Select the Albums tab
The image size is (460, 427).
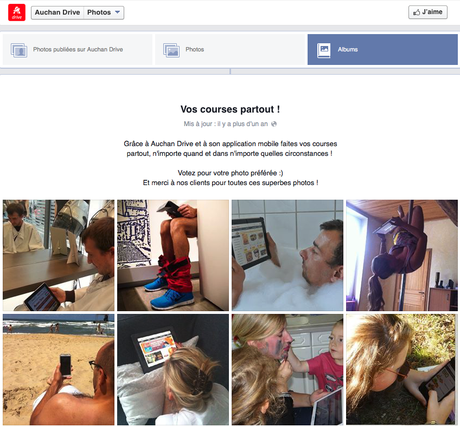click(382, 50)
